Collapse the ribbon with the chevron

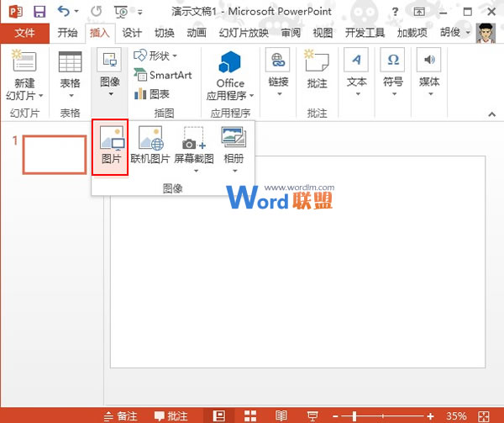(x=491, y=114)
